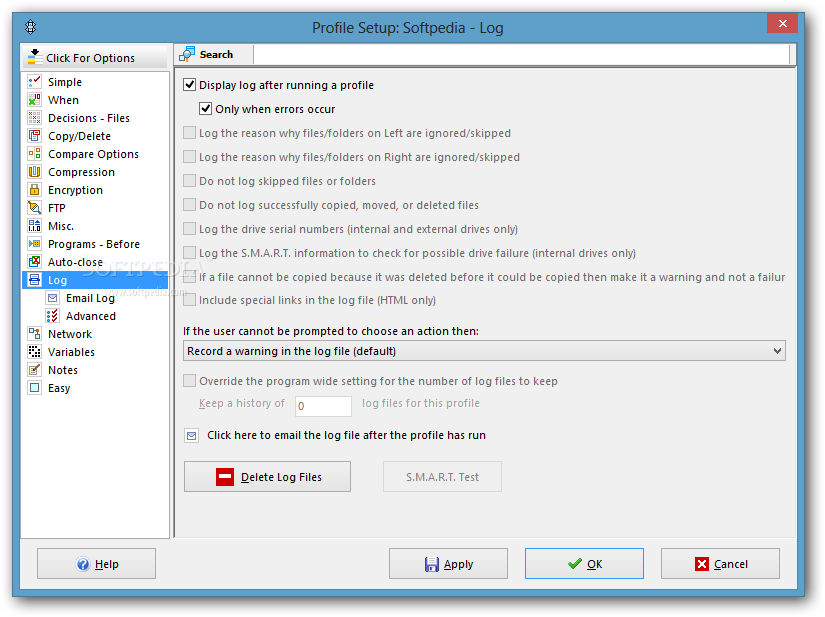Enable logging why Left files are ignored

[x=189, y=133]
